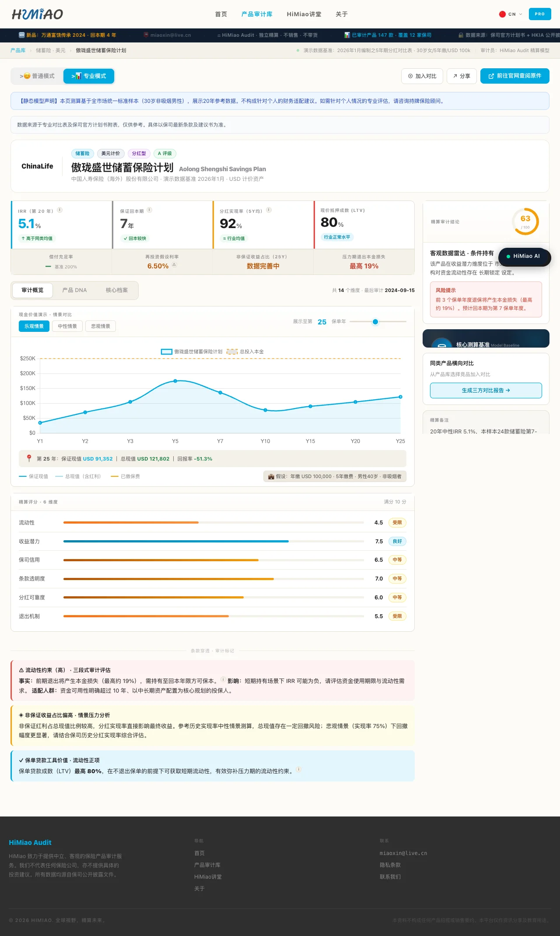560x936 pixels.
Task: Switch to 普通模式 view
Action: point(37,76)
